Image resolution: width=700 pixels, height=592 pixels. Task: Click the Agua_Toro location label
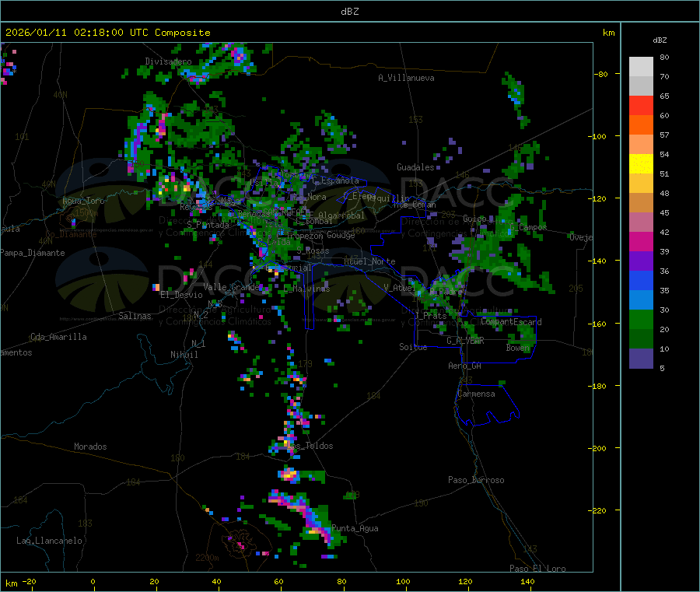83,201
